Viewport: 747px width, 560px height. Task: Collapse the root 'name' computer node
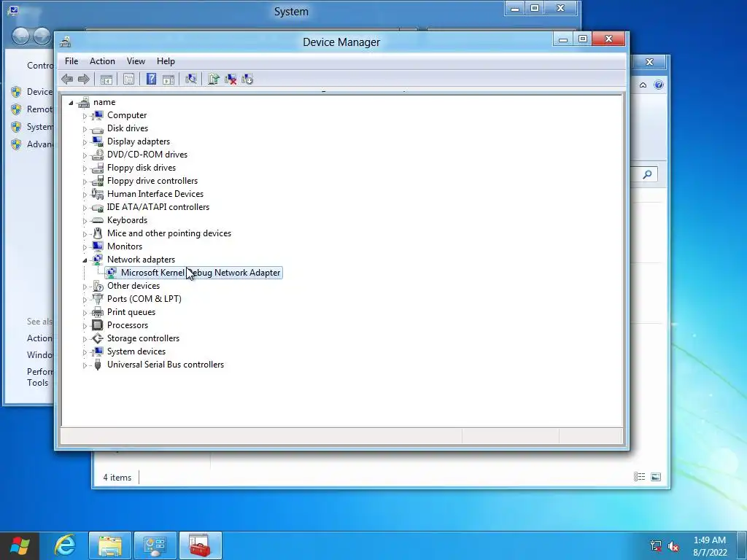coord(71,102)
